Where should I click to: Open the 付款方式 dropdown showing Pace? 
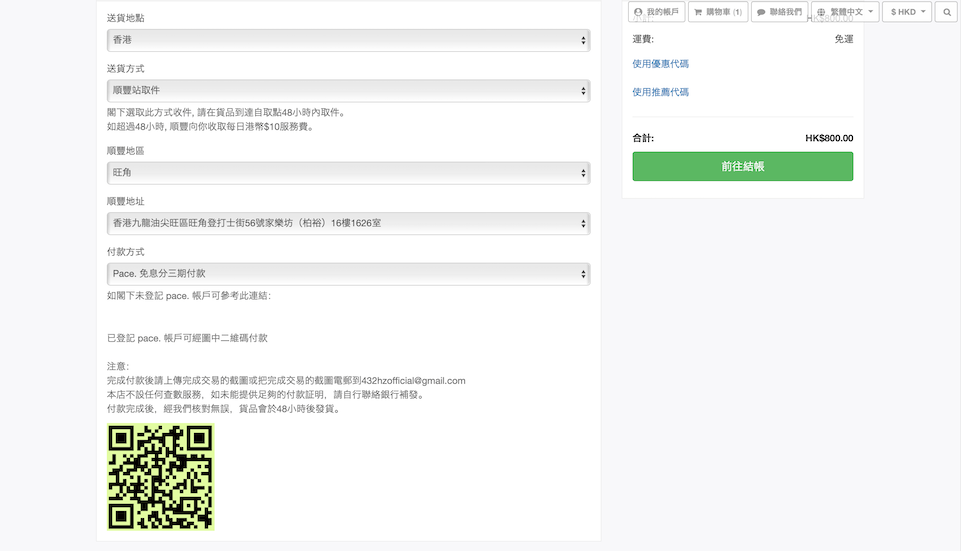(x=348, y=274)
